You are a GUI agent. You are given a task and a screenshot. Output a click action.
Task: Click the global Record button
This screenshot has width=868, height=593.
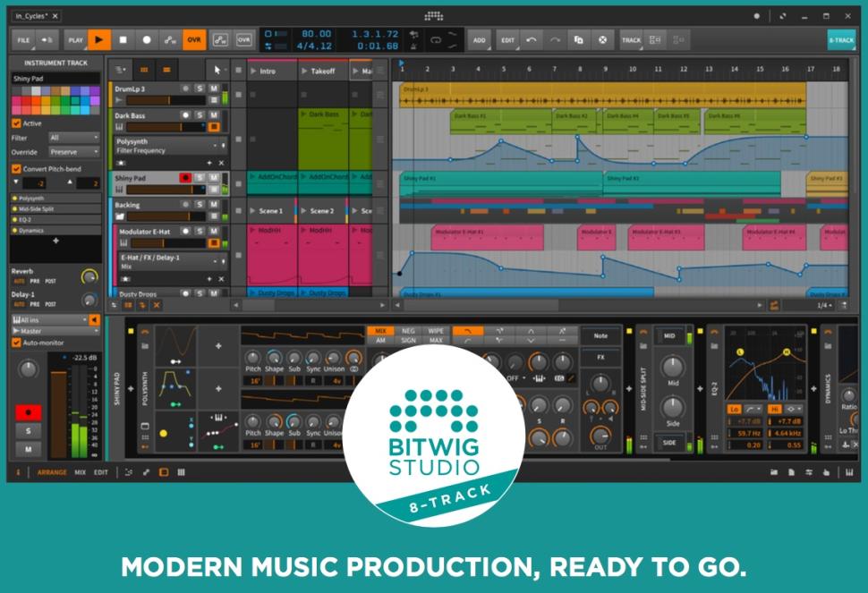click(147, 40)
